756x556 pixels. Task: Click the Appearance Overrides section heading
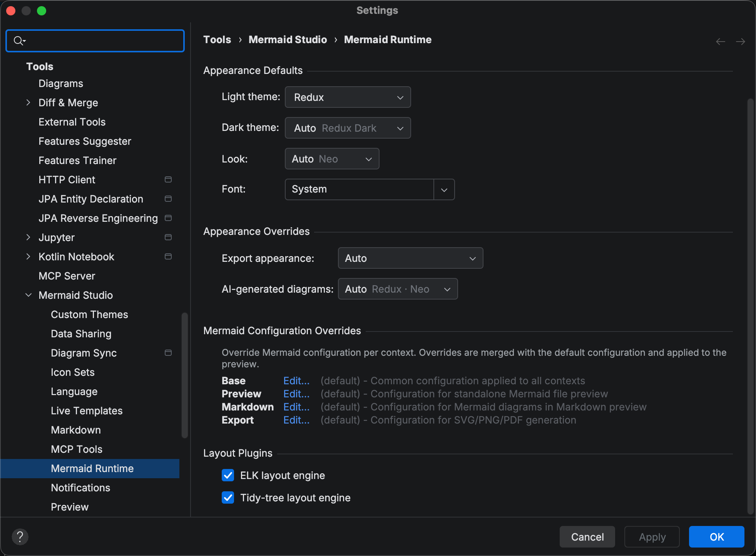point(256,231)
